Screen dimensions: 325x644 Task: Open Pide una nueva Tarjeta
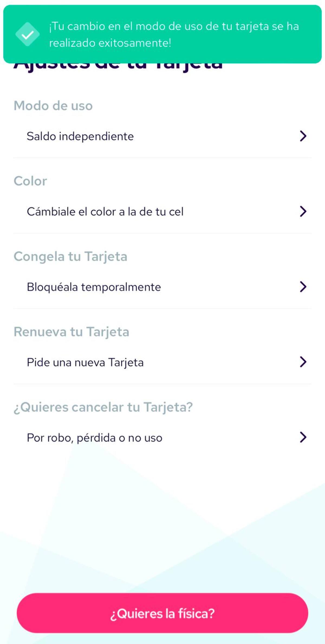85,362
